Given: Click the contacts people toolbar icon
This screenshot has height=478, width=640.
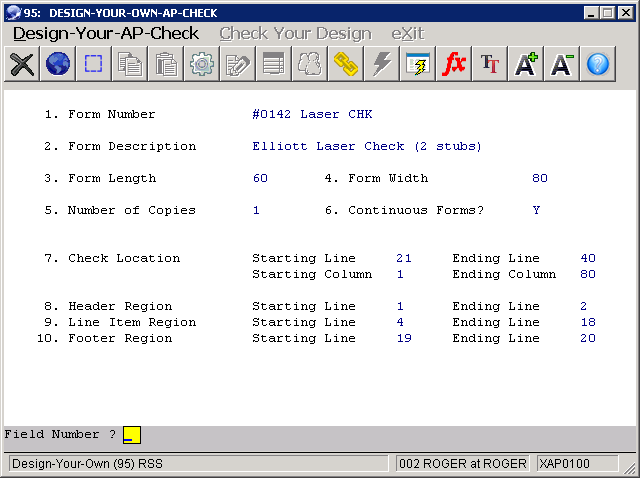Looking at the screenshot, I should point(309,64).
